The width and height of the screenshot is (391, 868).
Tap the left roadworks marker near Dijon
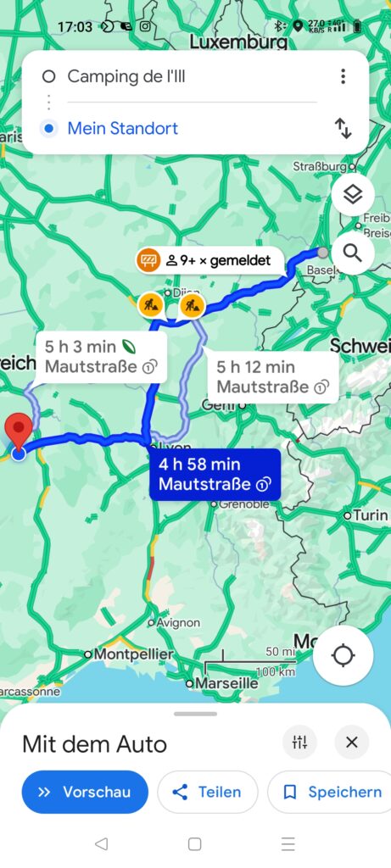click(150, 305)
